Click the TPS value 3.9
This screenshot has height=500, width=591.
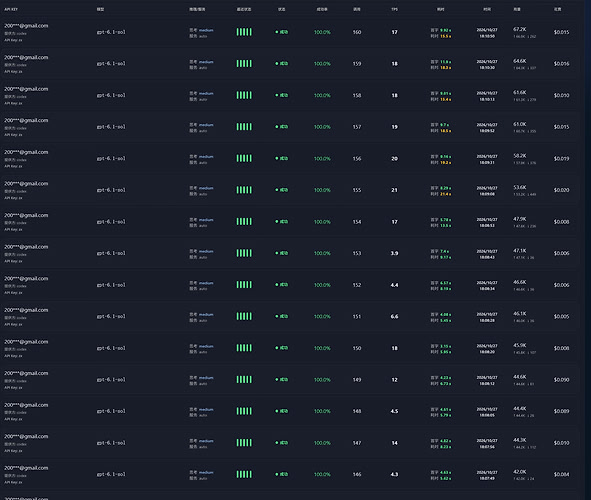394,253
